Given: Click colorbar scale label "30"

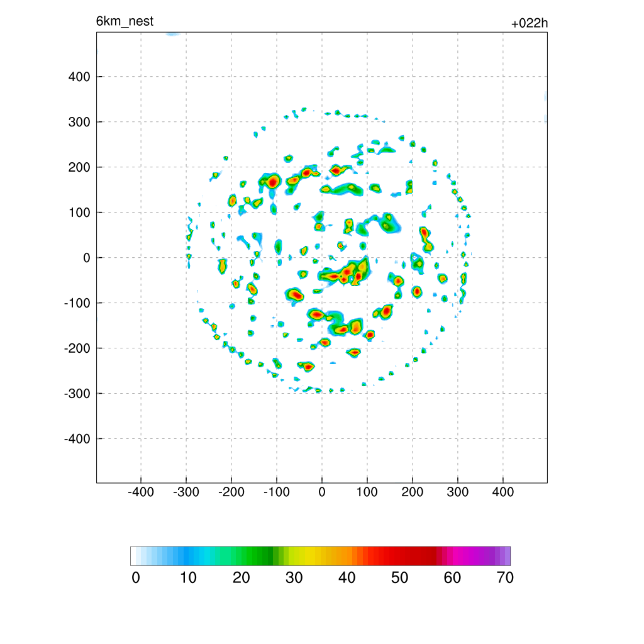Looking at the screenshot, I should click(x=294, y=577).
